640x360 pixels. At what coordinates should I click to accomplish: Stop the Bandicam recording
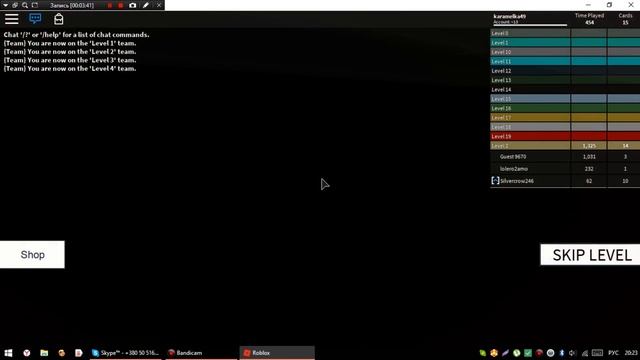[121, 5]
